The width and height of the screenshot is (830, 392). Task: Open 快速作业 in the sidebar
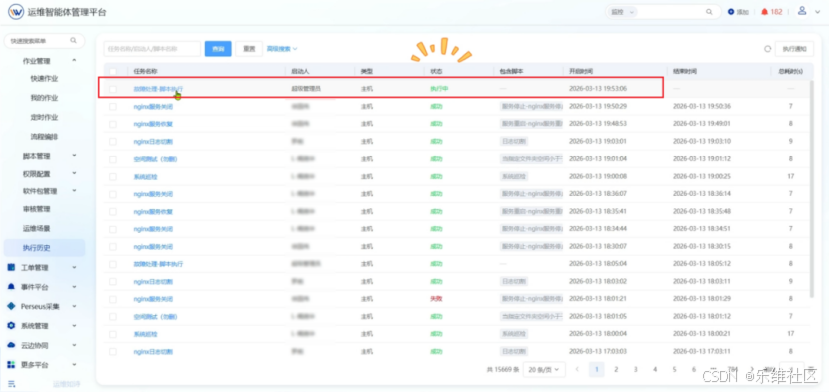(44, 79)
